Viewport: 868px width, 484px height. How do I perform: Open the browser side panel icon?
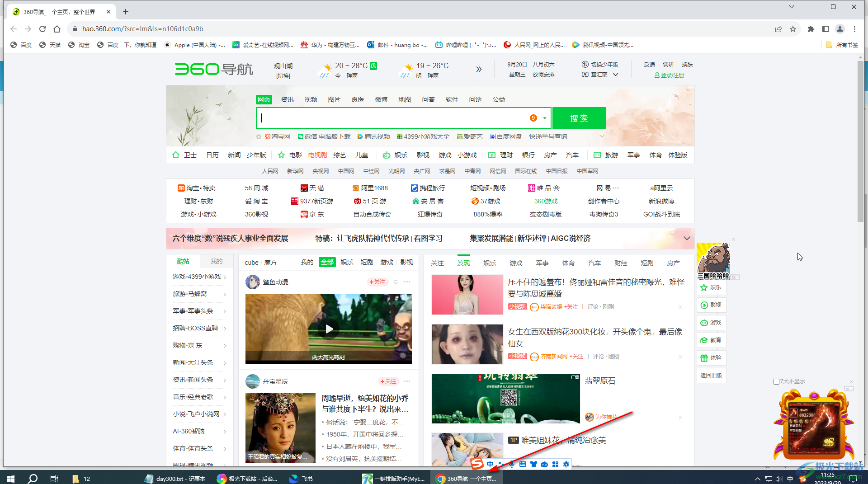coord(826,29)
